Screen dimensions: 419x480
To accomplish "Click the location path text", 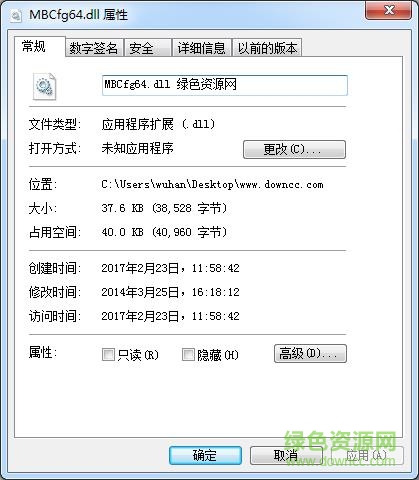I will pyautogui.click(x=212, y=184).
